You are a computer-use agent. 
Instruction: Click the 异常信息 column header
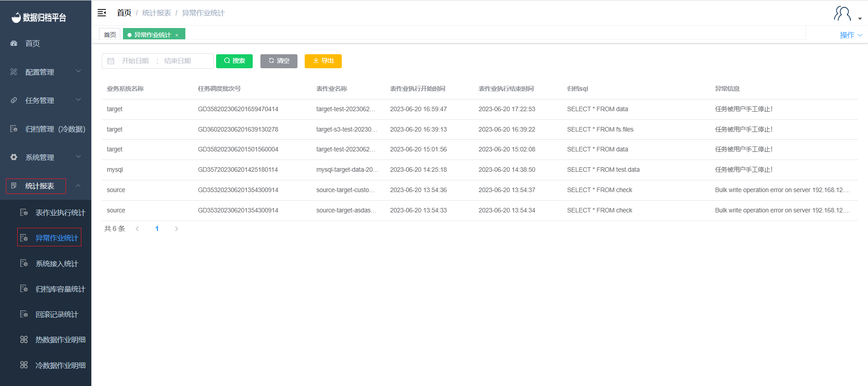click(727, 89)
